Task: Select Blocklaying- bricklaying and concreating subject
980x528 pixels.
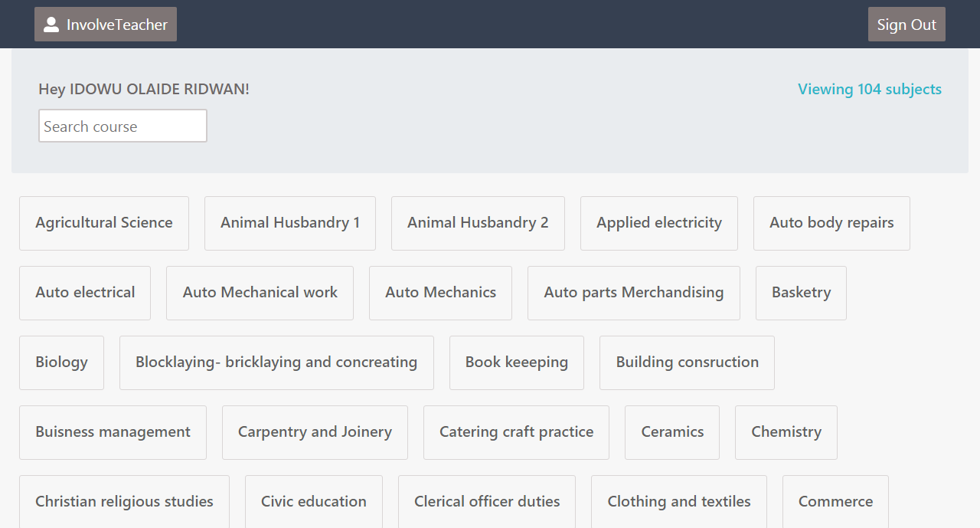Action: click(276, 362)
